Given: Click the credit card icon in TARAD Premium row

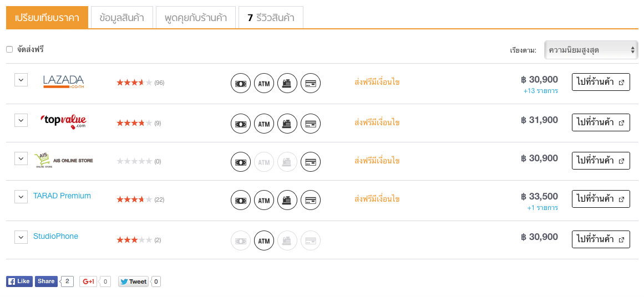Looking at the screenshot, I should 311,200.
